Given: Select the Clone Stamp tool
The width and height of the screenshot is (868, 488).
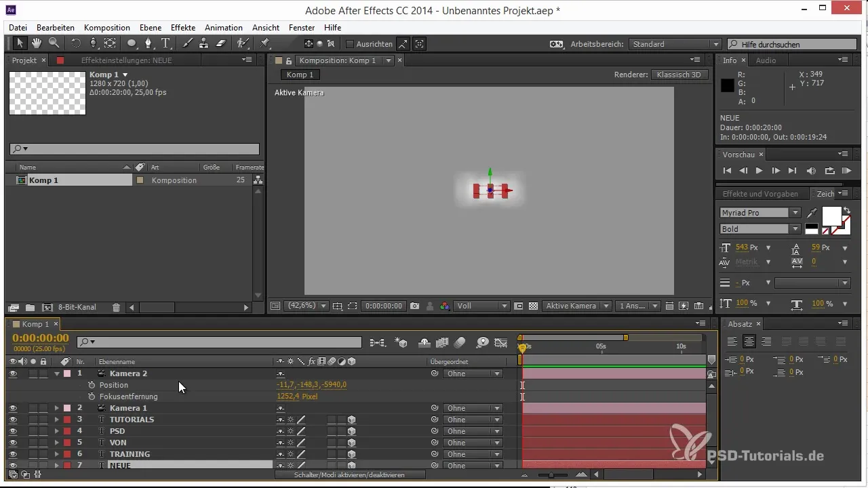Looking at the screenshot, I should pyautogui.click(x=203, y=43).
